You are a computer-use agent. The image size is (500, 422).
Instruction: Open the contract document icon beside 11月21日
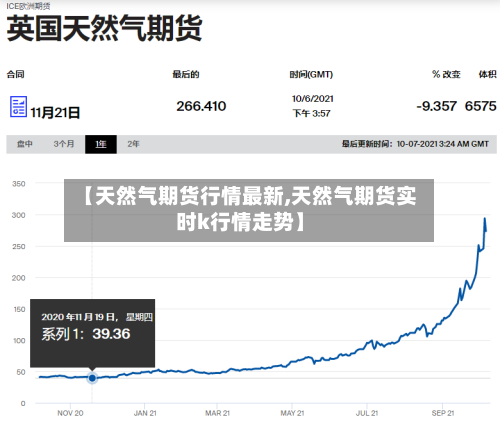pos(18,107)
